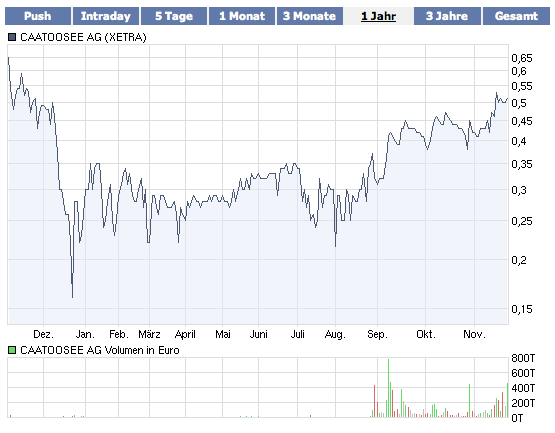The image size is (555, 433).
Task: Click the Mai axis label
Action: click(223, 334)
